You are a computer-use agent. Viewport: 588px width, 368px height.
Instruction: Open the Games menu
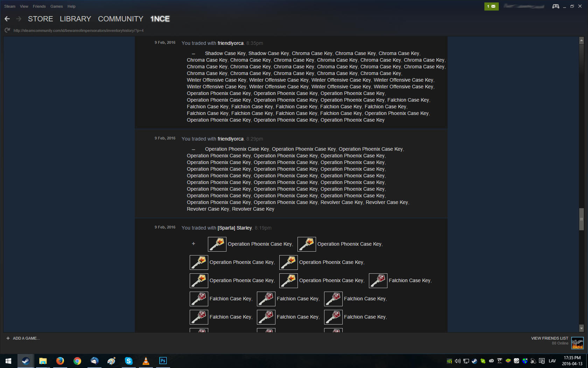[x=56, y=6]
